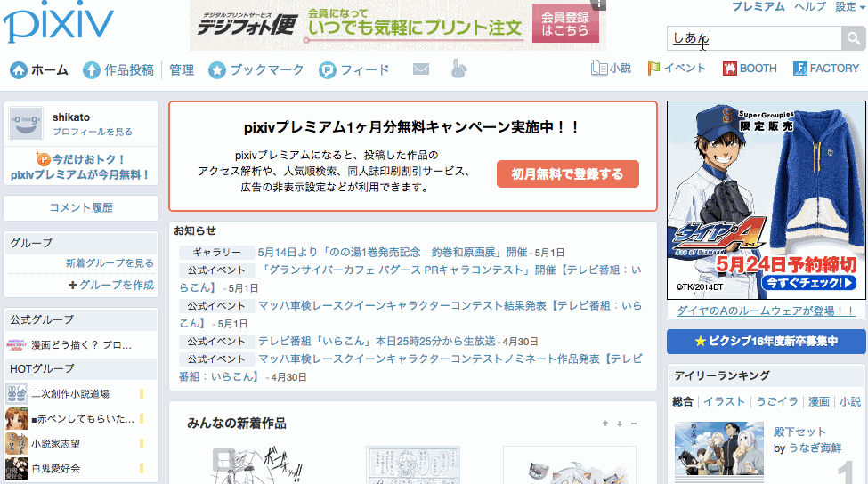Click the 二次創作小説道場 group icon
Screen dimensions: 868x484
click(17, 394)
